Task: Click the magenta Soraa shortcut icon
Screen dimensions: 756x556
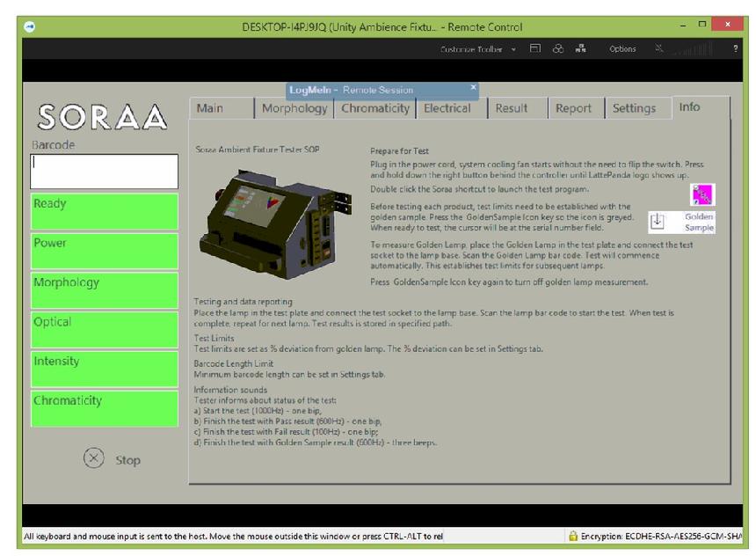Action: (702, 194)
